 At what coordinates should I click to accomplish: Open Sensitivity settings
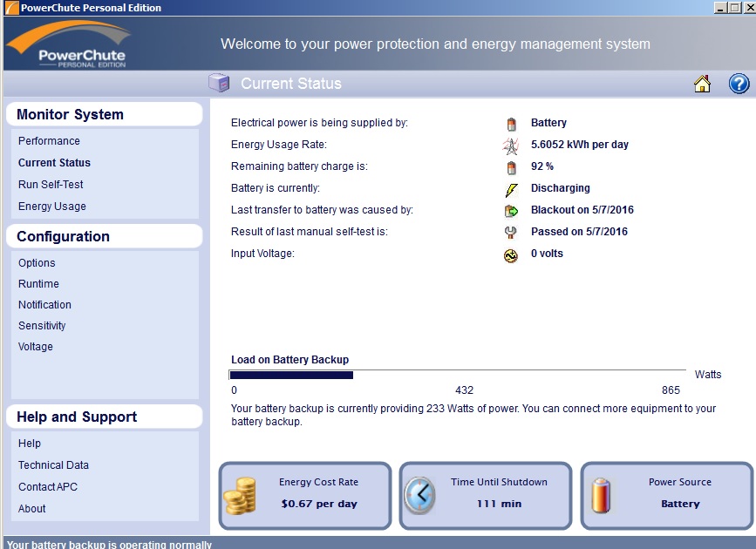pos(42,325)
